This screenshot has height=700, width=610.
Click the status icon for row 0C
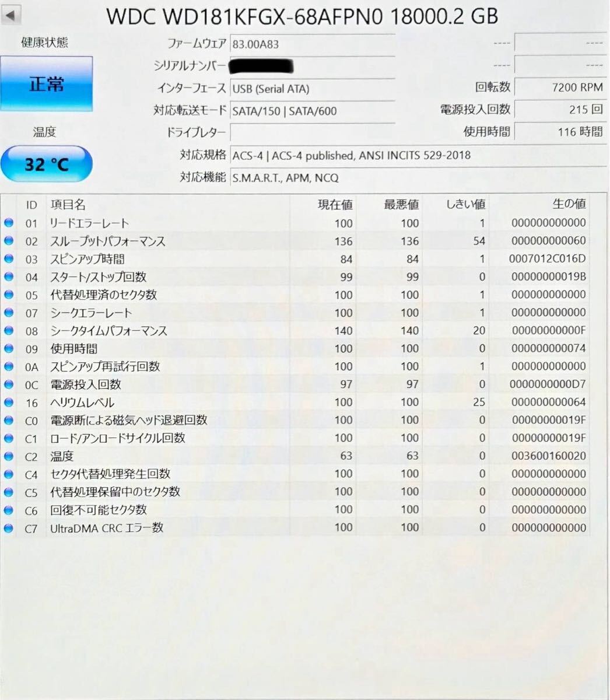(8, 384)
